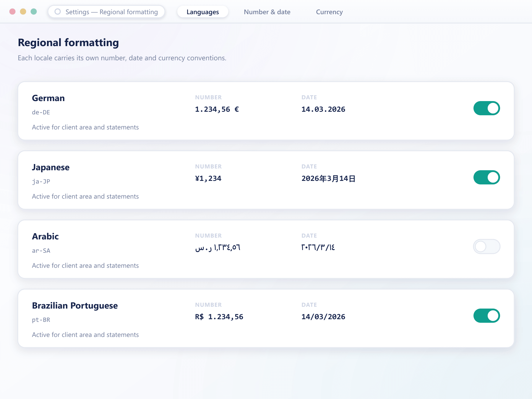Click the Settings — Regional formatting address field
Viewport: 532px width, 399px height.
click(106, 12)
